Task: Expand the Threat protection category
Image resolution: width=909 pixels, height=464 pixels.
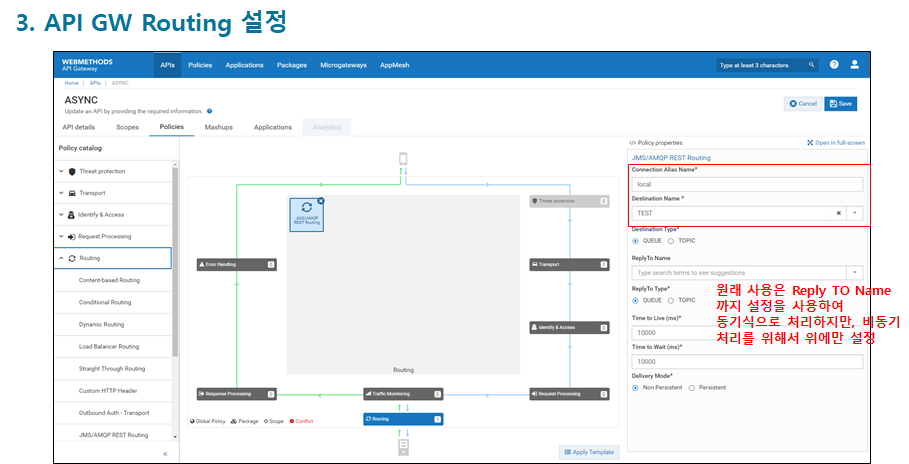Action: coord(61,171)
